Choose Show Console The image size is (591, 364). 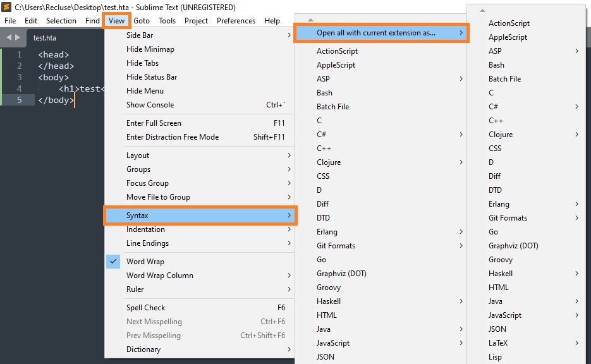click(150, 105)
